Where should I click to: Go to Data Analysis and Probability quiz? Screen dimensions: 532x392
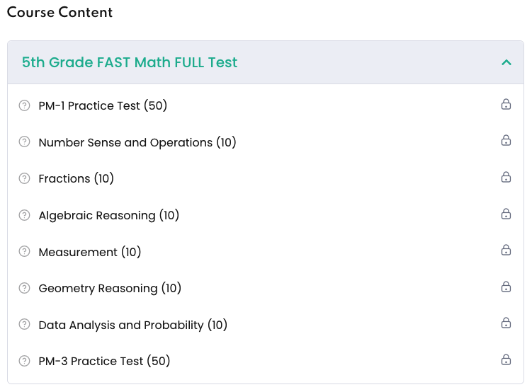coord(133,325)
